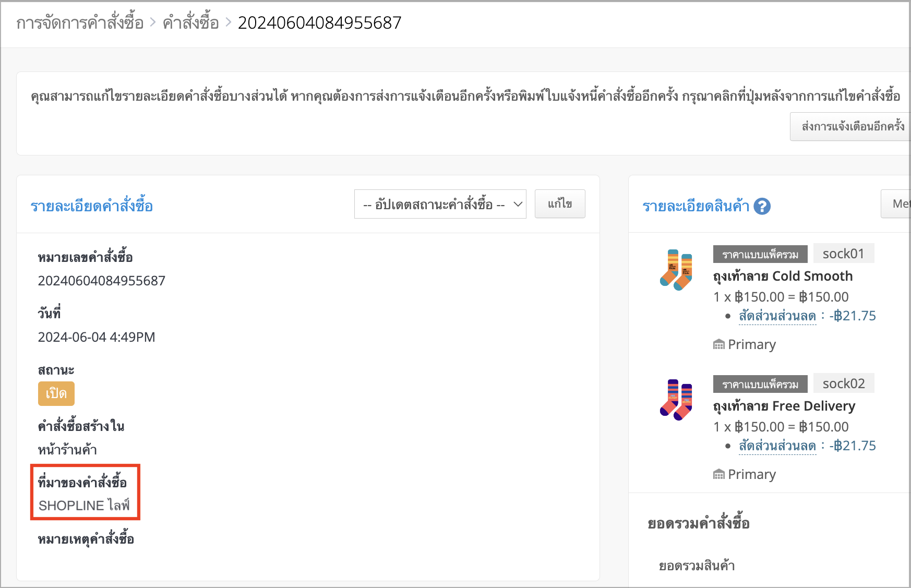Click the date 2024-06-04 4:49PM

coord(97,337)
